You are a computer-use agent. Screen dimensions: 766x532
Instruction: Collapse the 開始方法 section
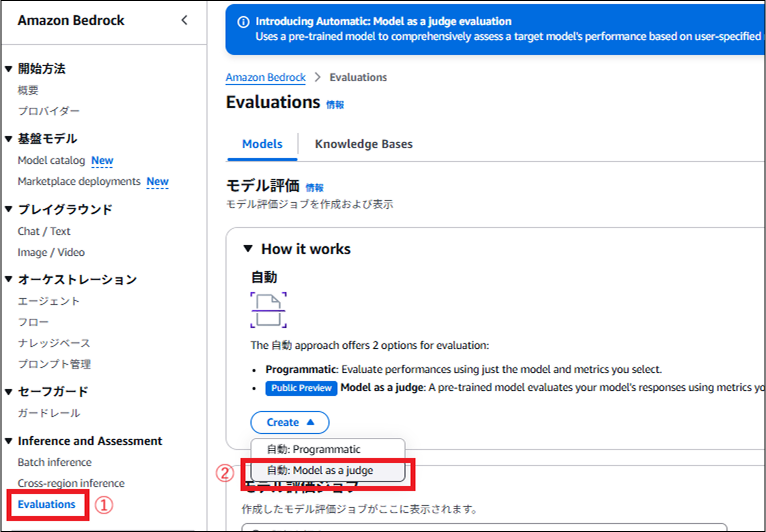[8, 69]
